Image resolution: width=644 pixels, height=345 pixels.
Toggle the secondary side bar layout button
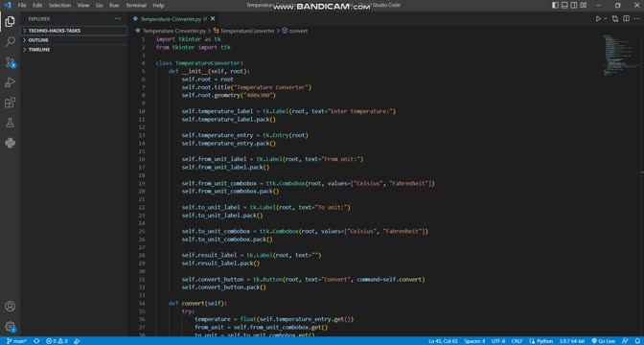(x=574, y=6)
